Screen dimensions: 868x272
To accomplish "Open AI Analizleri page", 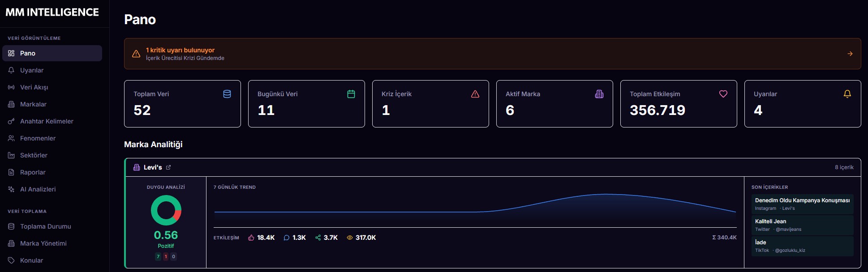I will coord(38,189).
